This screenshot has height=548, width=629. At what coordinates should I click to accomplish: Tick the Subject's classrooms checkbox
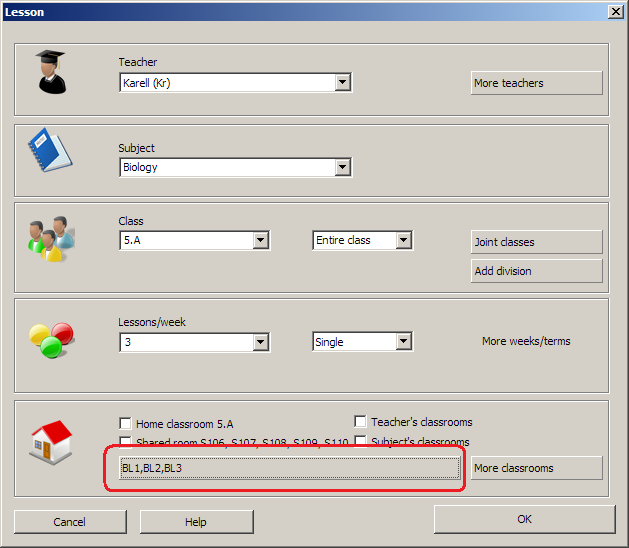(x=360, y=442)
